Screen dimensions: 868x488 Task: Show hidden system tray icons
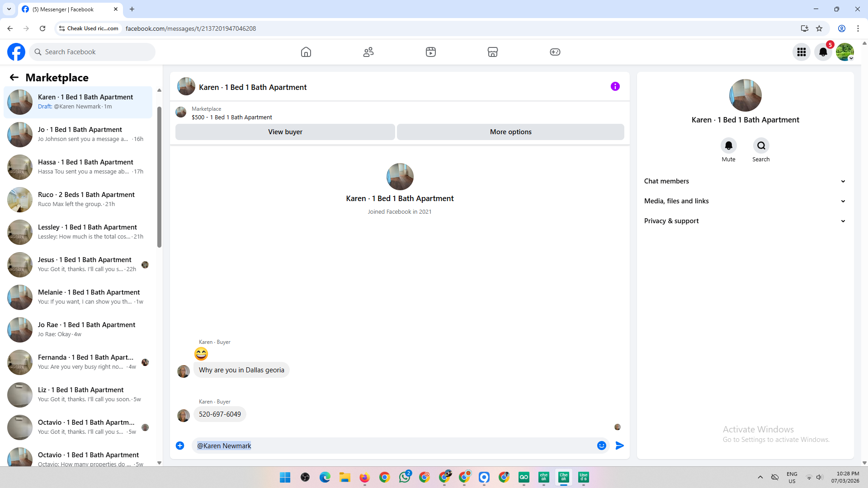coord(760,477)
